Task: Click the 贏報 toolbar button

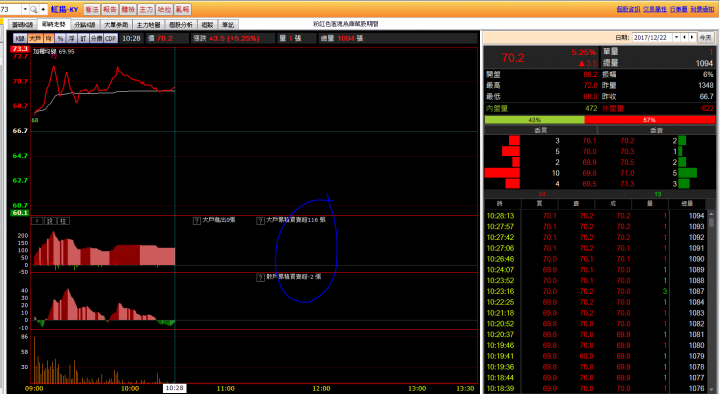Action: [182, 9]
